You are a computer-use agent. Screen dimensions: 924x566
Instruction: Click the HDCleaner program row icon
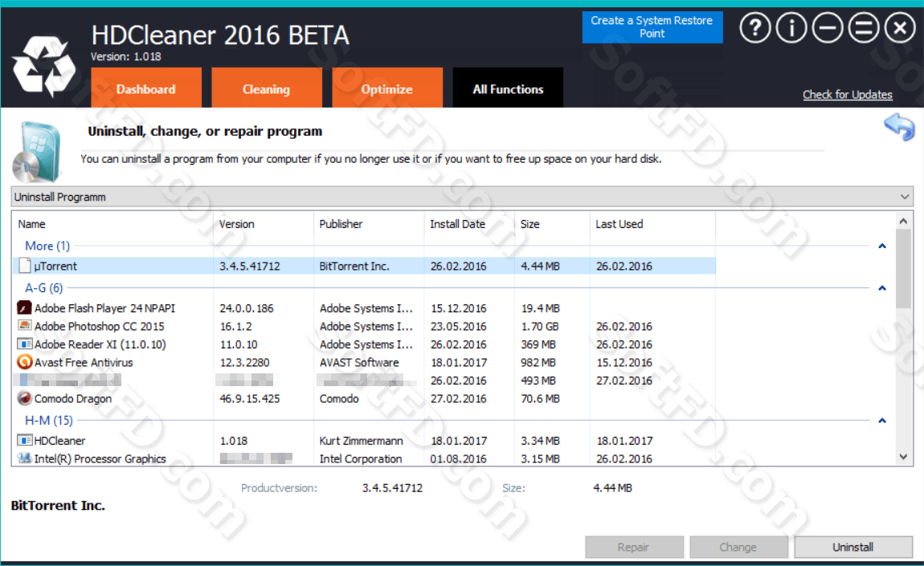[24, 441]
